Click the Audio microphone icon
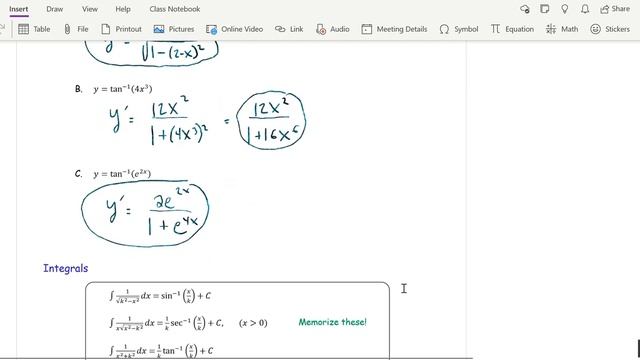Viewport: 640px width, 360px height. pos(321,29)
